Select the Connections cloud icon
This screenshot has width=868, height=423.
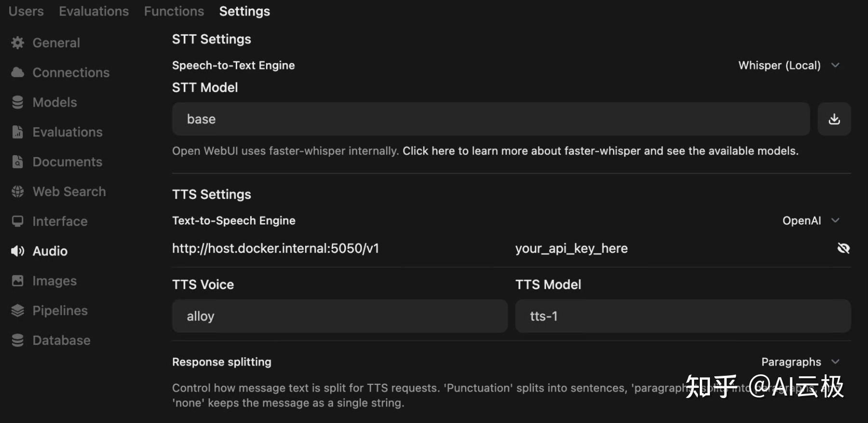[17, 72]
